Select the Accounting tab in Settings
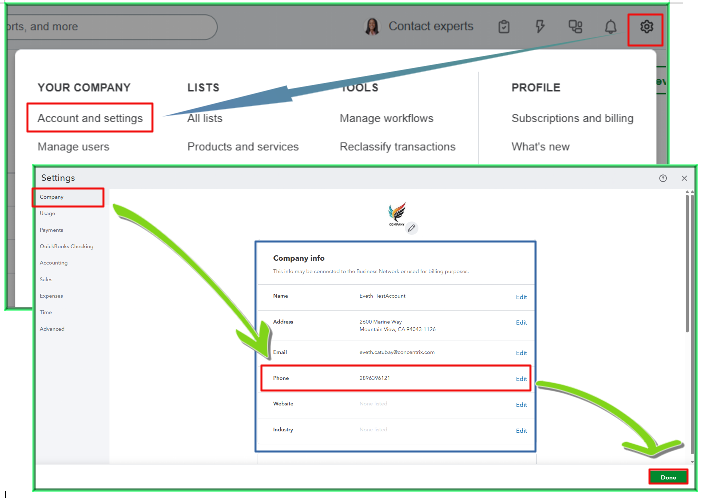This screenshot has width=701, height=498. (x=53, y=263)
